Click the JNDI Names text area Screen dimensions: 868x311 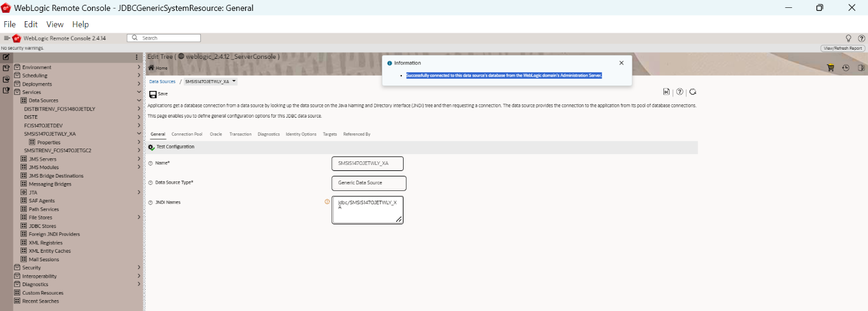[x=367, y=209]
